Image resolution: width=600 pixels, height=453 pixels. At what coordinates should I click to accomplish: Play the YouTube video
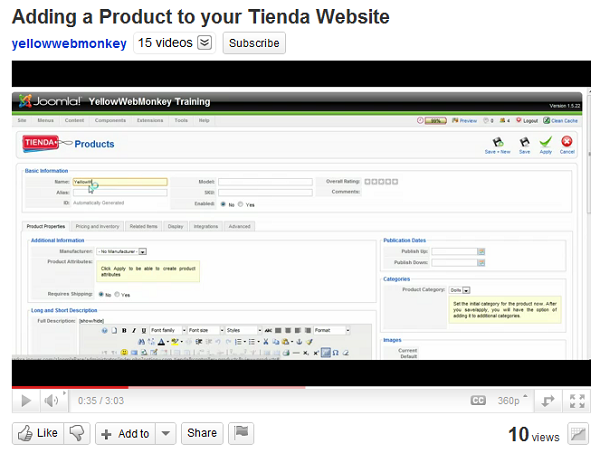pyautogui.click(x=26, y=401)
